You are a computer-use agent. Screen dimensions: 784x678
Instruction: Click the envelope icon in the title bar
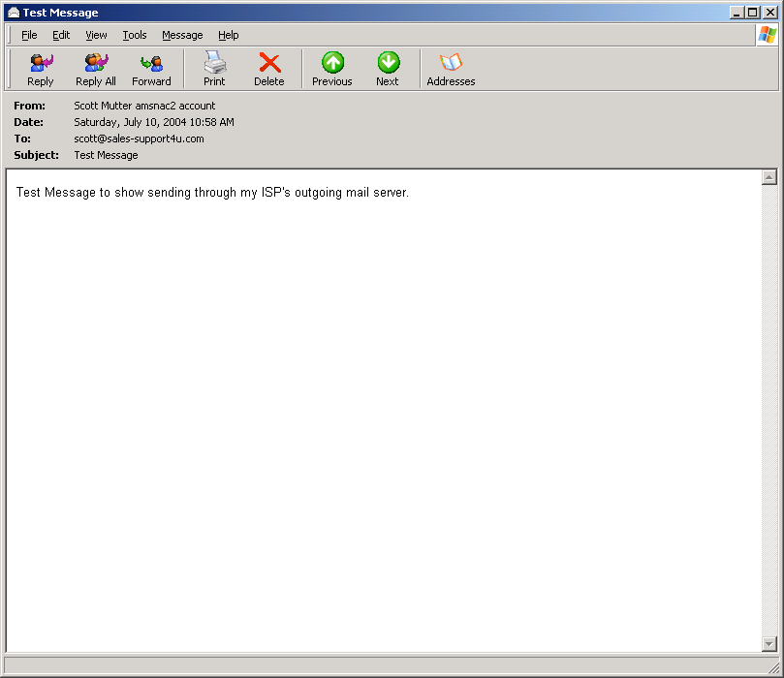[x=14, y=13]
